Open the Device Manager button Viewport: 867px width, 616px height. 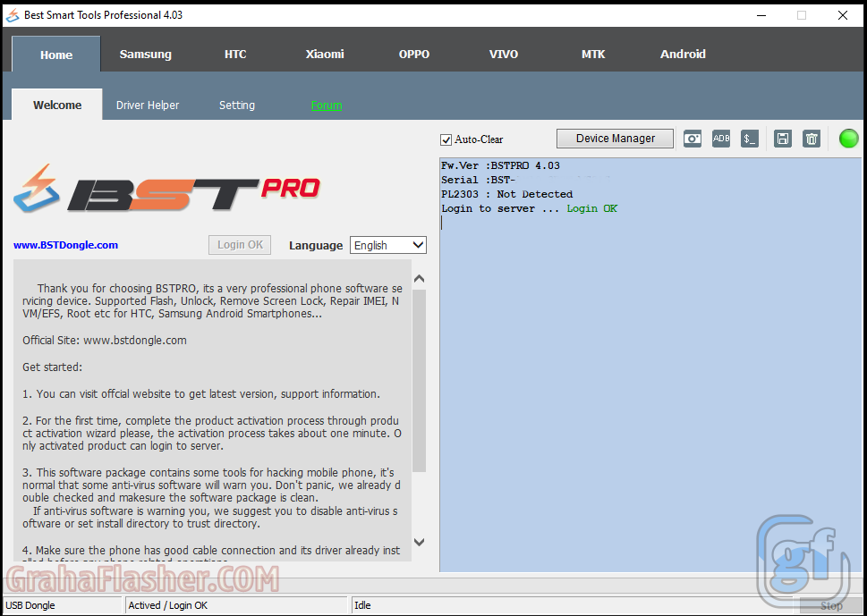(x=616, y=139)
